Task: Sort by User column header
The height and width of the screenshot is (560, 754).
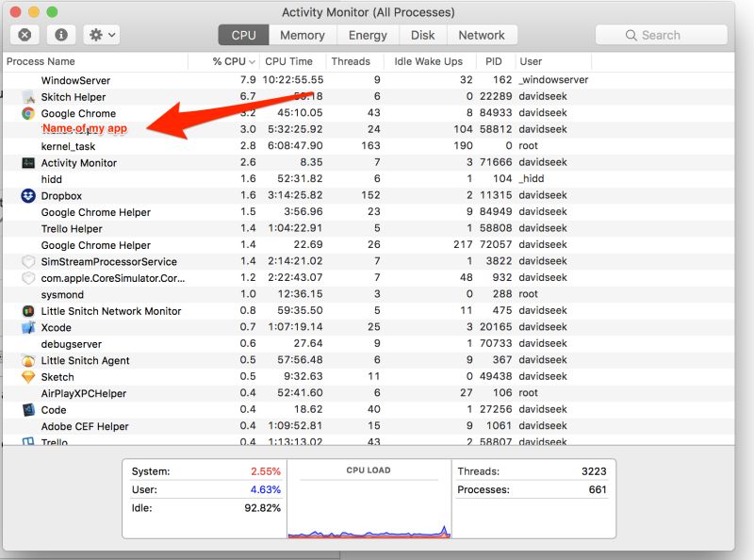Action: coord(553,61)
